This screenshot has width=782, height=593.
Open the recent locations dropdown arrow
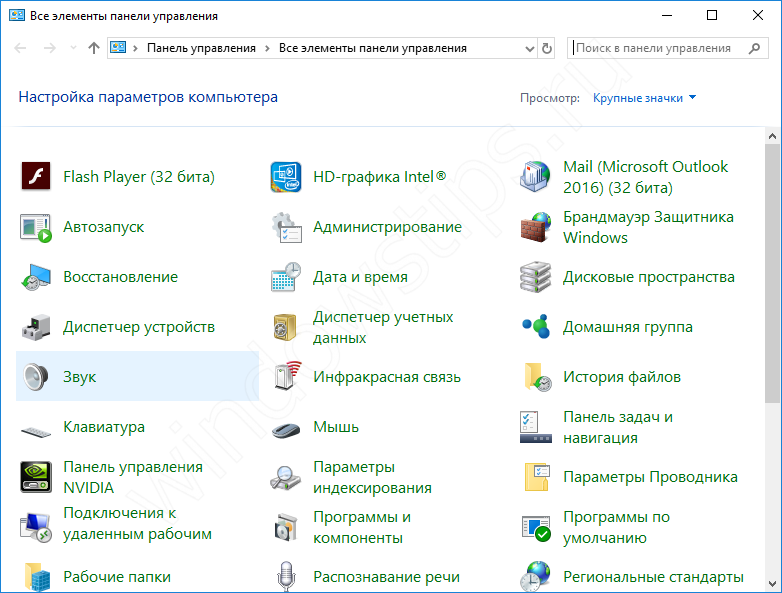(73, 48)
